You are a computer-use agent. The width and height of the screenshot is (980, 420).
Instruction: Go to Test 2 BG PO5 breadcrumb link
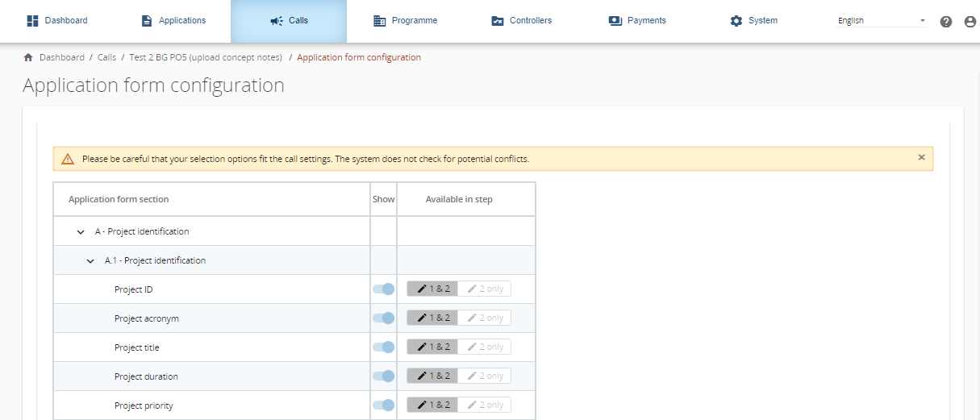pyautogui.click(x=206, y=57)
